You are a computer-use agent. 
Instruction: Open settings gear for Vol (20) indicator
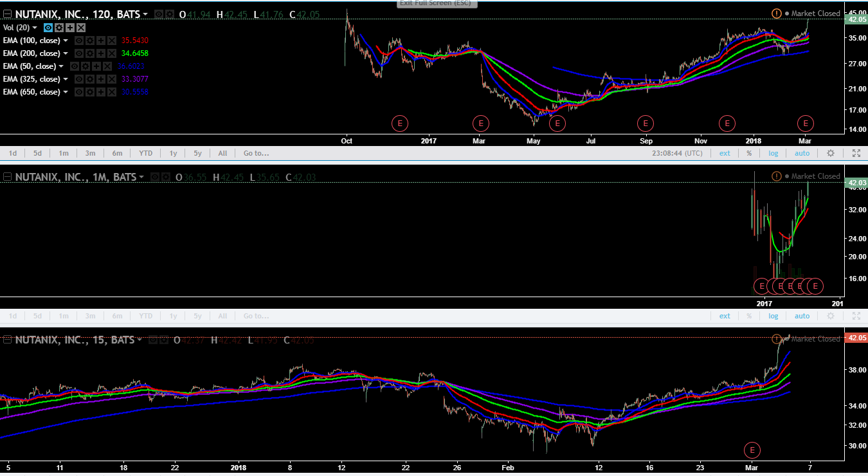59,28
